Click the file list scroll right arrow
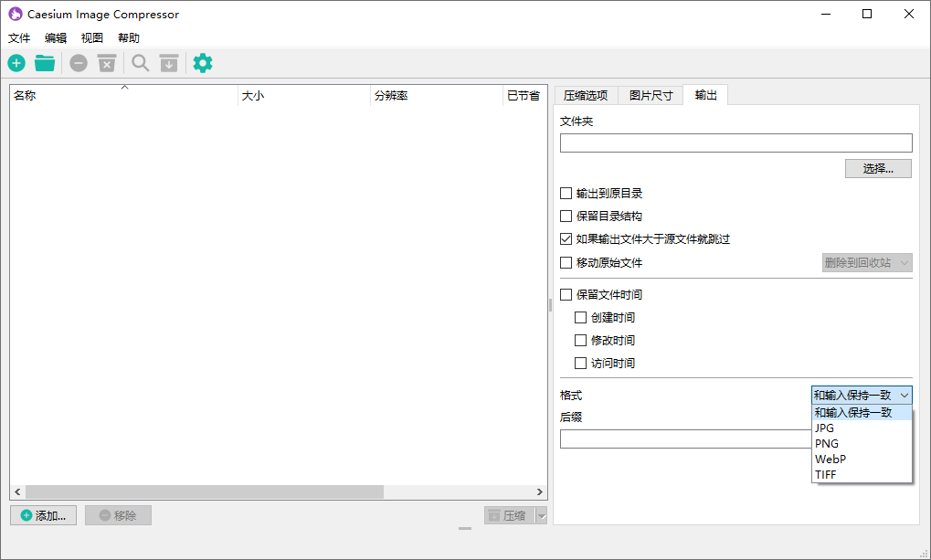This screenshot has height=560, width=931. 539,491
